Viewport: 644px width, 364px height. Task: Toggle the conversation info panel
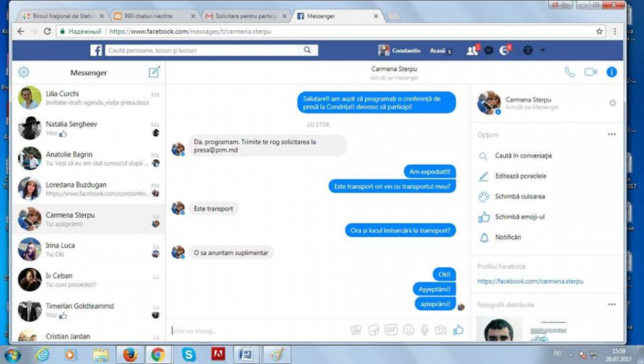click(x=612, y=72)
